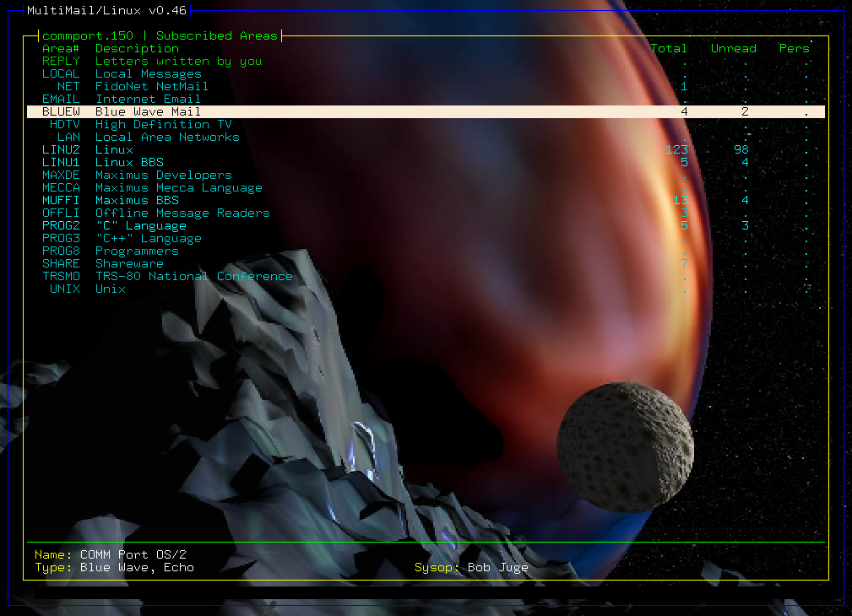
Task: Select the Linux BBS area
Action: click(x=129, y=162)
